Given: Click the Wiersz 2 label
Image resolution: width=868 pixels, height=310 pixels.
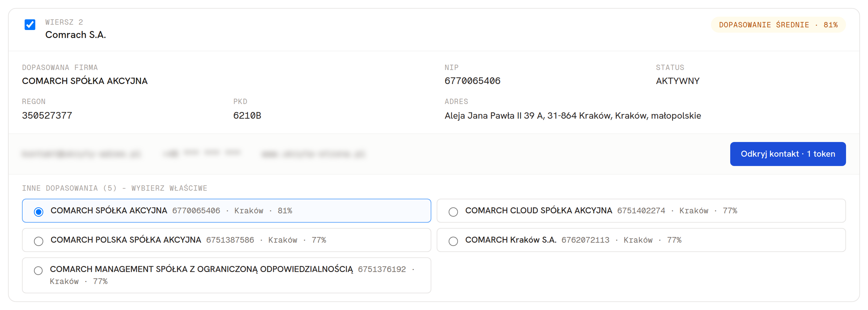Looking at the screenshot, I should 64,22.
